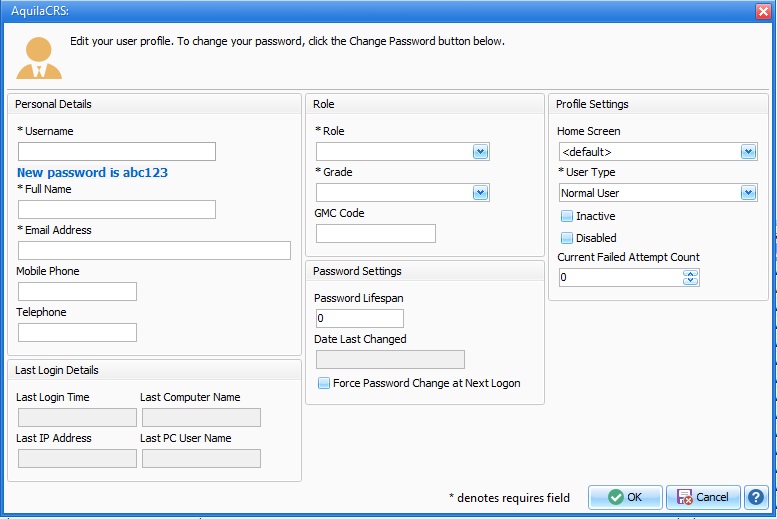Viewport: 777px width, 519px height.
Task: Expand the Grade dropdown
Action: click(x=480, y=193)
